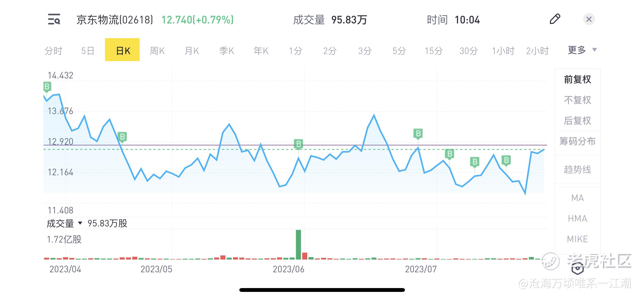Image resolution: width=644 pixels, height=298 pixels.
Task: Tap the B marker at the chart's left edge
Action: coord(47,87)
